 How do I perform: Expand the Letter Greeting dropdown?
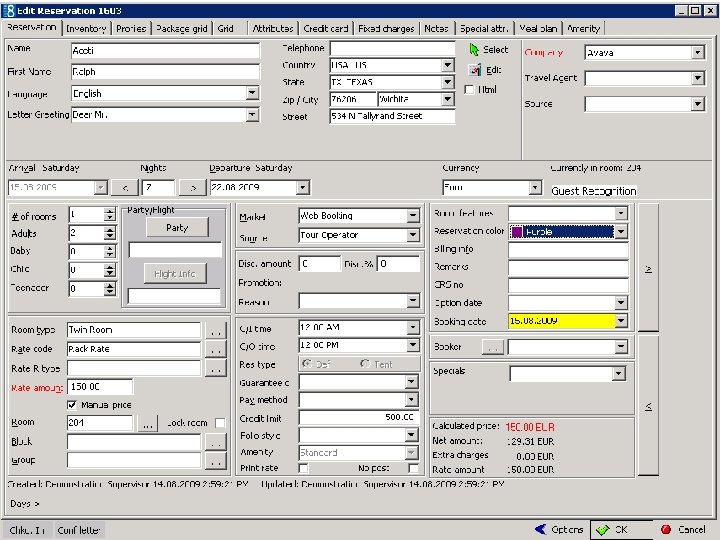[252, 114]
